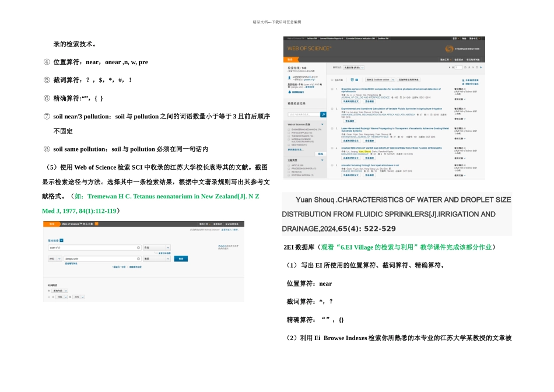Click the analyze results icon link
The image size is (554, 392).
(470, 80)
